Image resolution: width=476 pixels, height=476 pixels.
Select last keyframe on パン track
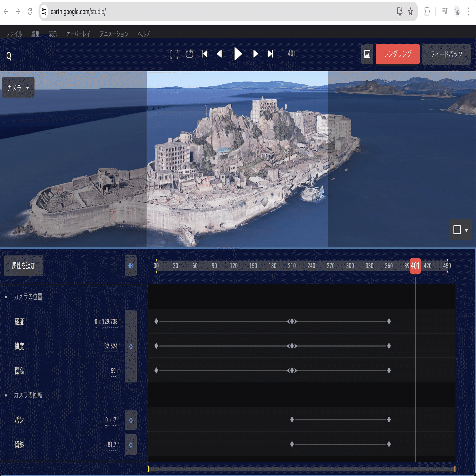pyautogui.click(x=389, y=420)
